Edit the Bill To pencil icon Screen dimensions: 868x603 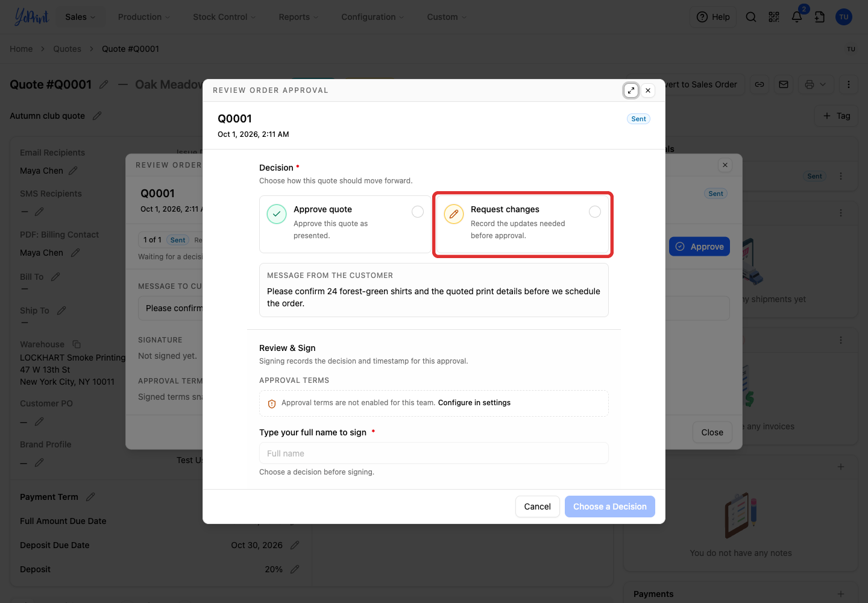click(55, 277)
